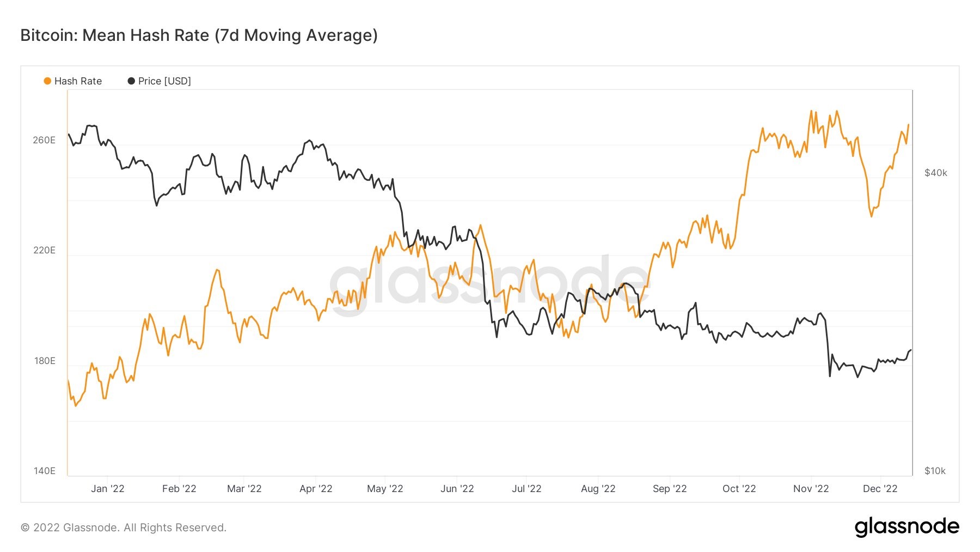The image size is (980, 552).
Task: Toggle the Hash Rate series label
Action: [x=78, y=81]
